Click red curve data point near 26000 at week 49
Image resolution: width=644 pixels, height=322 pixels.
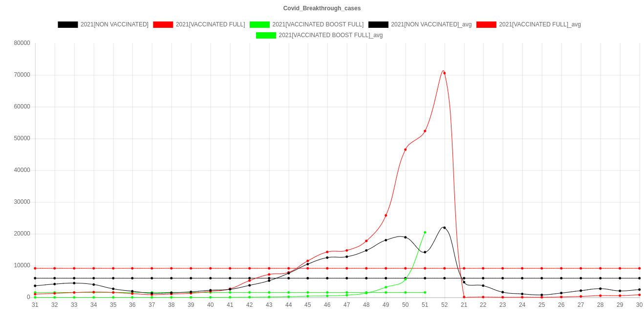(386, 215)
